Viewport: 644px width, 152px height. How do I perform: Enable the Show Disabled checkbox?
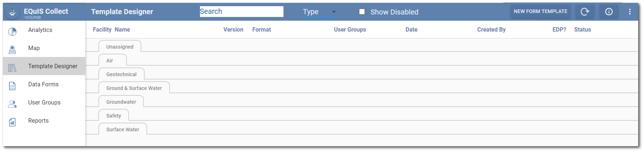(x=362, y=12)
